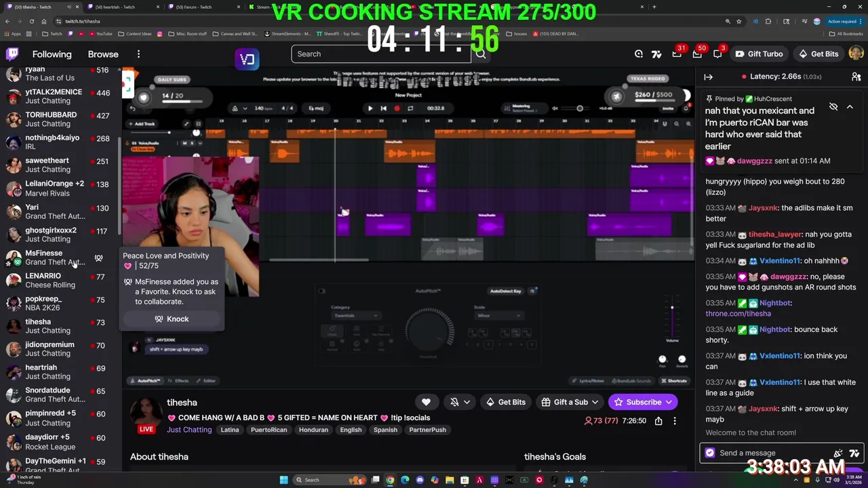Open LENARRIO channel in sidebar
The image size is (868, 488).
(x=60, y=280)
